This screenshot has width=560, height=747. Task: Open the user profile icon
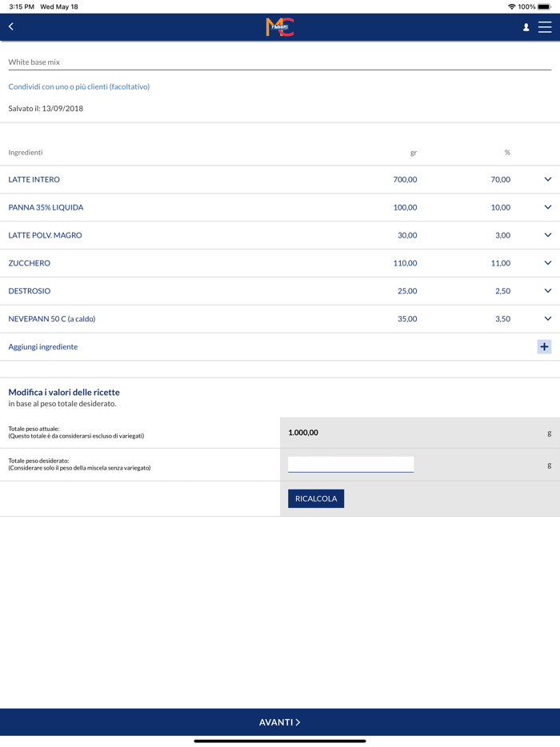pyautogui.click(x=526, y=27)
